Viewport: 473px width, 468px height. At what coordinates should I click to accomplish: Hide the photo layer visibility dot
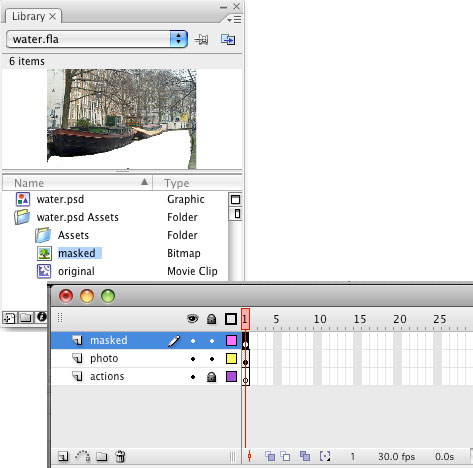tap(193, 359)
